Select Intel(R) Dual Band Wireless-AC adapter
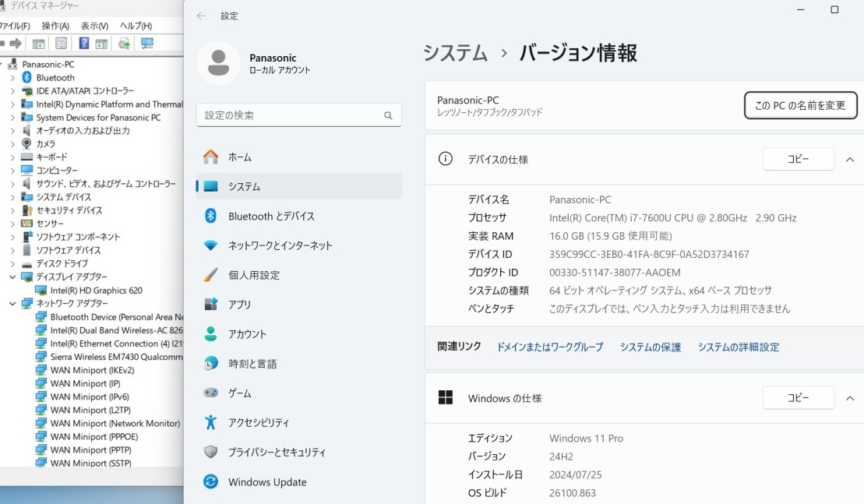The height and width of the screenshot is (504, 864). pyautogui.click(x=116, y=330)
